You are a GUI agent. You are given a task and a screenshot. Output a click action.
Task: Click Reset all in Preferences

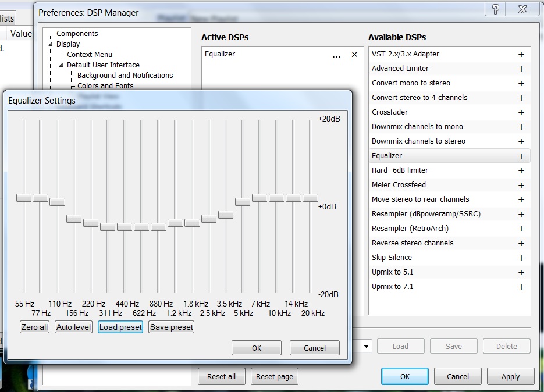(x=221, y=377)
